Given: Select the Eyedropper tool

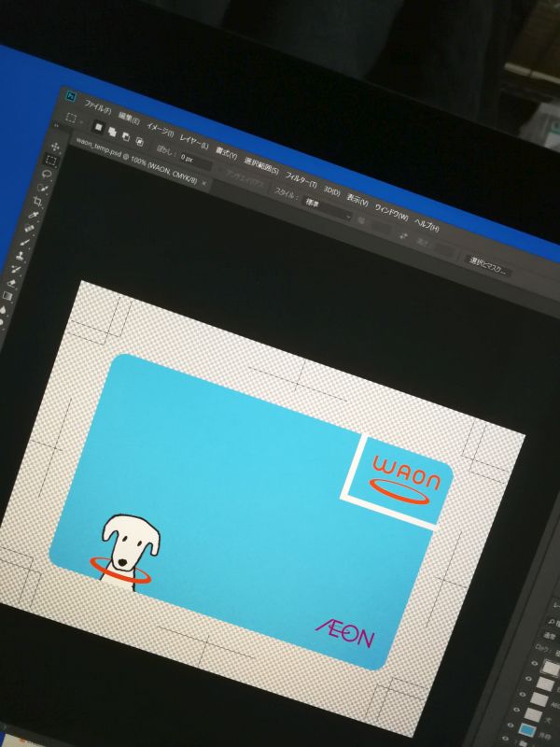Looking at the screenshot, I should pos(34,216).
